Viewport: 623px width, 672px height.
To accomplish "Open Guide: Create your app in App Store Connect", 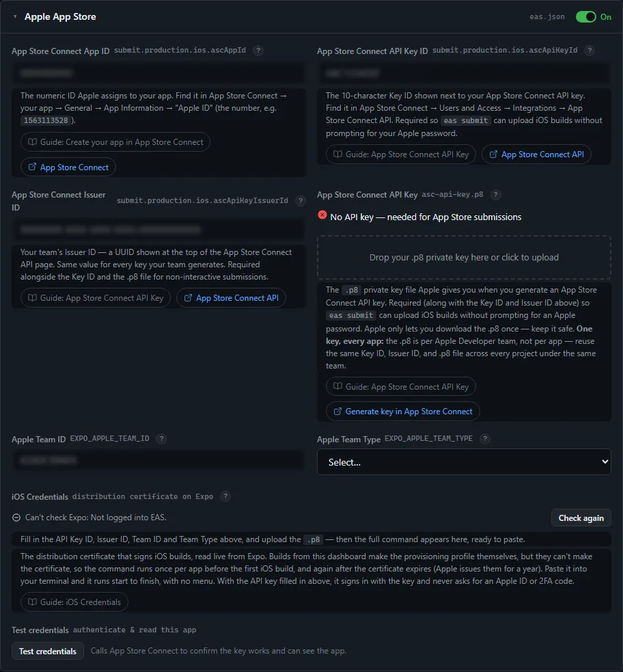I will coord(115,142).
